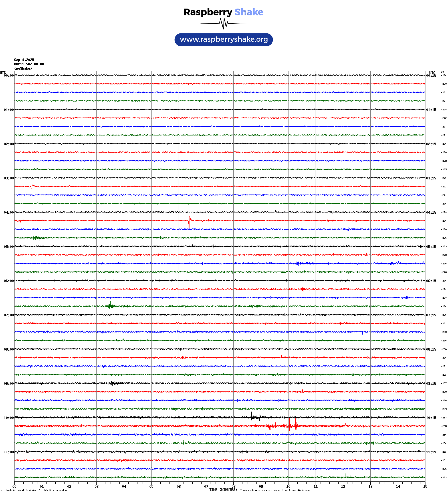
Task: Select the 04:00 row label on the left axis
Action: (9, 212)
